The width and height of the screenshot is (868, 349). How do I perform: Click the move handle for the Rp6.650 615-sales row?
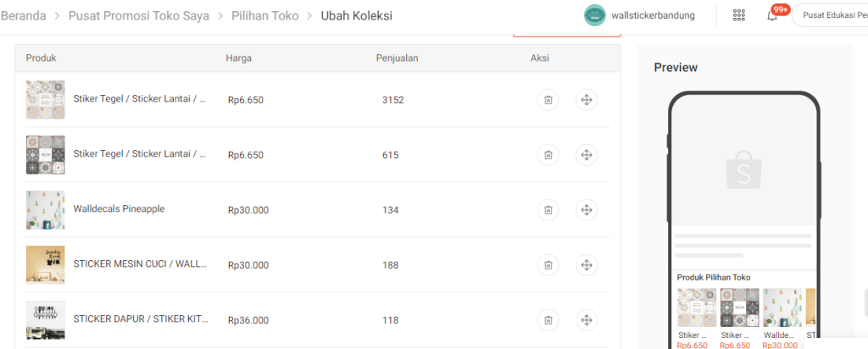586,155
